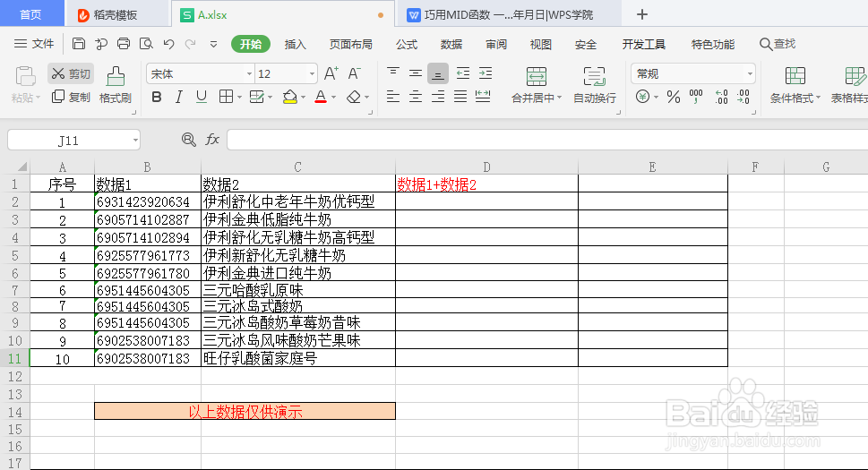The width and height of the screenshot is (868, 470).
Task: Go to 首页 home tab
Action: click(x=31, y=13)
